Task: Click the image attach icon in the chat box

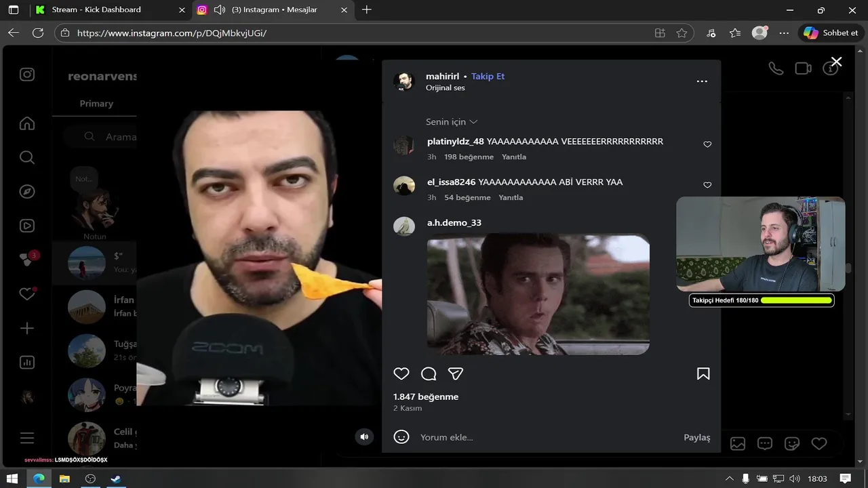Action: coord(738,444)
